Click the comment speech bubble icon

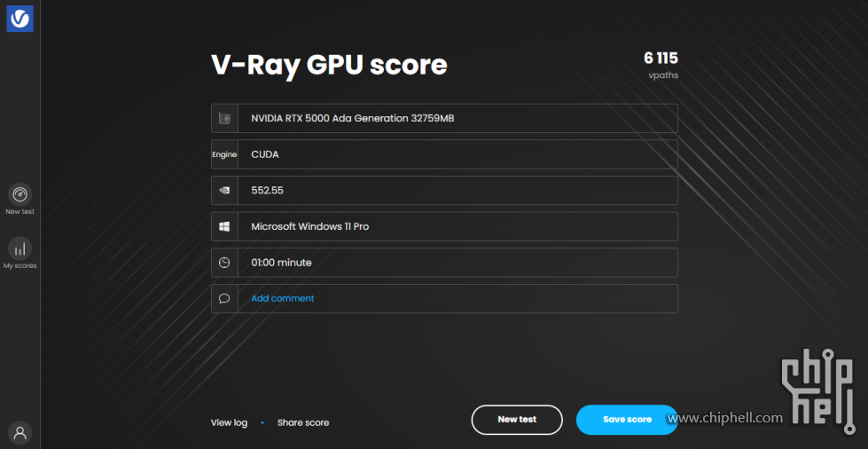tap(224, 298)
